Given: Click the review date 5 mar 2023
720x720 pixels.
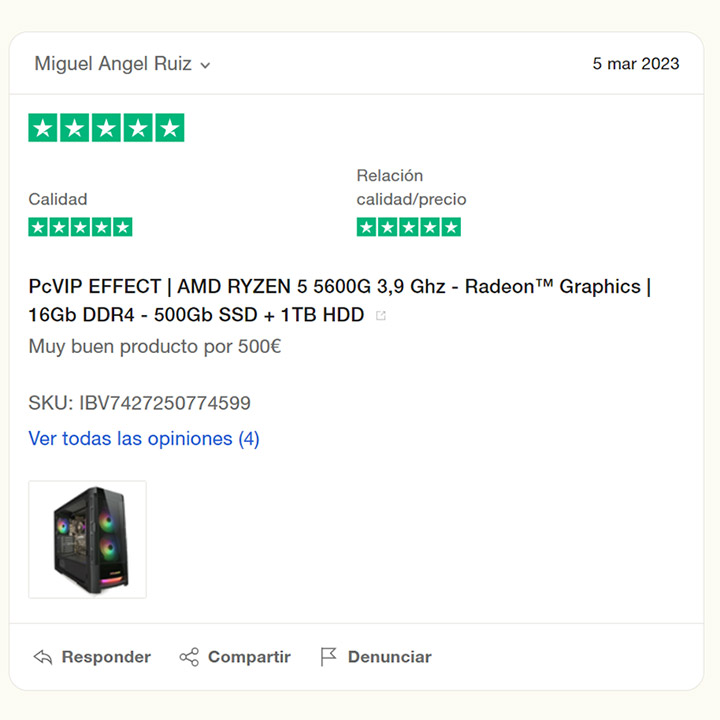Looking at the screenshot, I should 636,64.
